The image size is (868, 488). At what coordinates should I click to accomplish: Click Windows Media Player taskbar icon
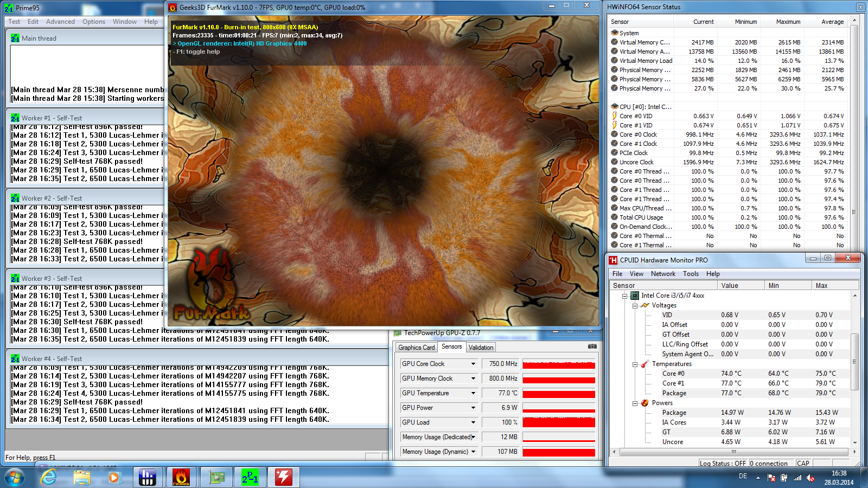pos(114,477)
